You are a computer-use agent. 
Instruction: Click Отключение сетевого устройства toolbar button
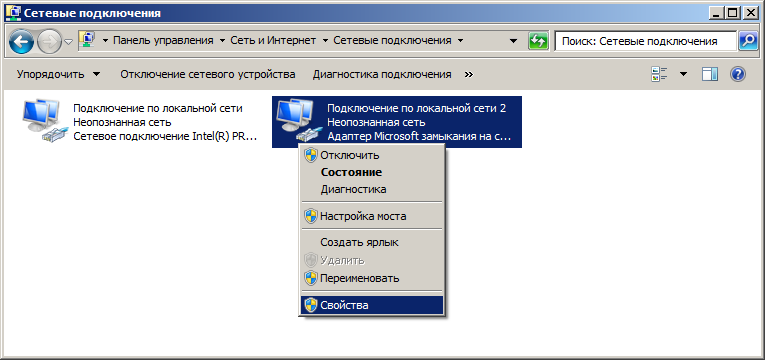(x=208, y=75)
